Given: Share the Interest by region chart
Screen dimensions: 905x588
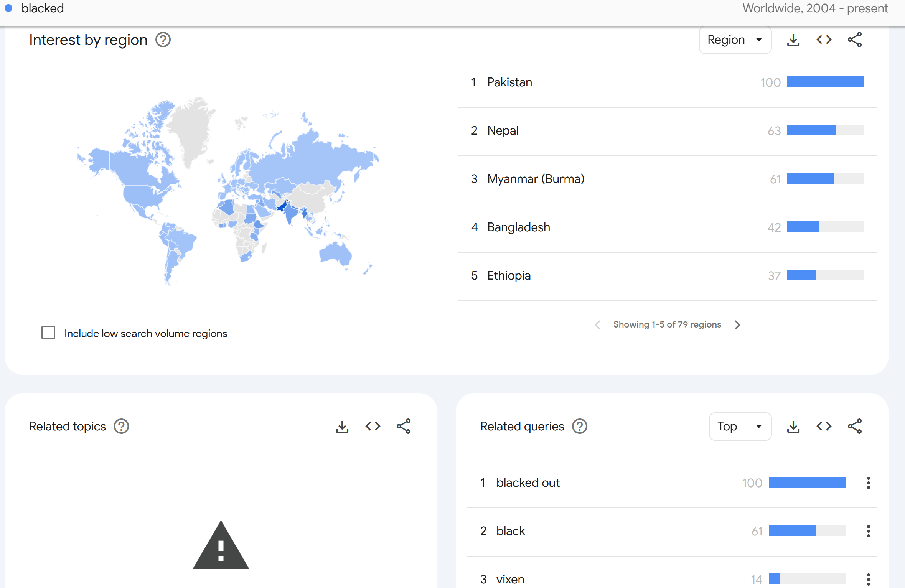Looking at the screenshot, I should click(854, 40).
